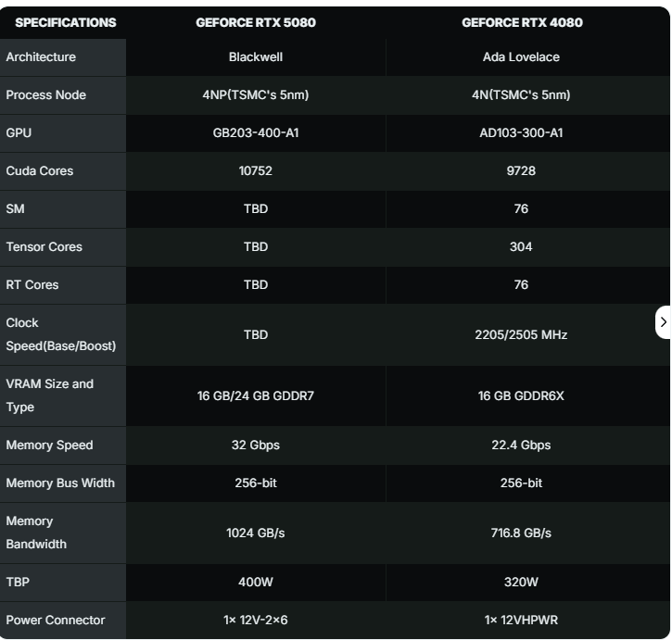Select the Process Node row label
This screenshot has height=640, width=672.
tap(45, 95)
